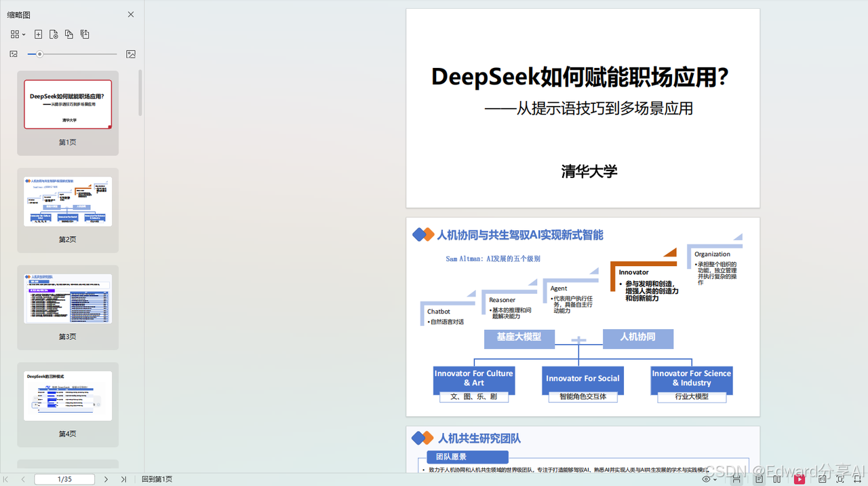Switch to single page view icon

(759, 479)
